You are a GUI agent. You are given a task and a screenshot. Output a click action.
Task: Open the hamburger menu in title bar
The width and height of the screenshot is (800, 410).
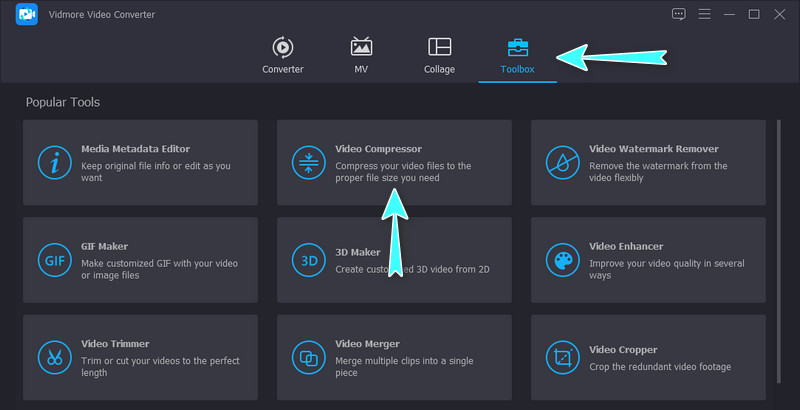coord(704,14)
